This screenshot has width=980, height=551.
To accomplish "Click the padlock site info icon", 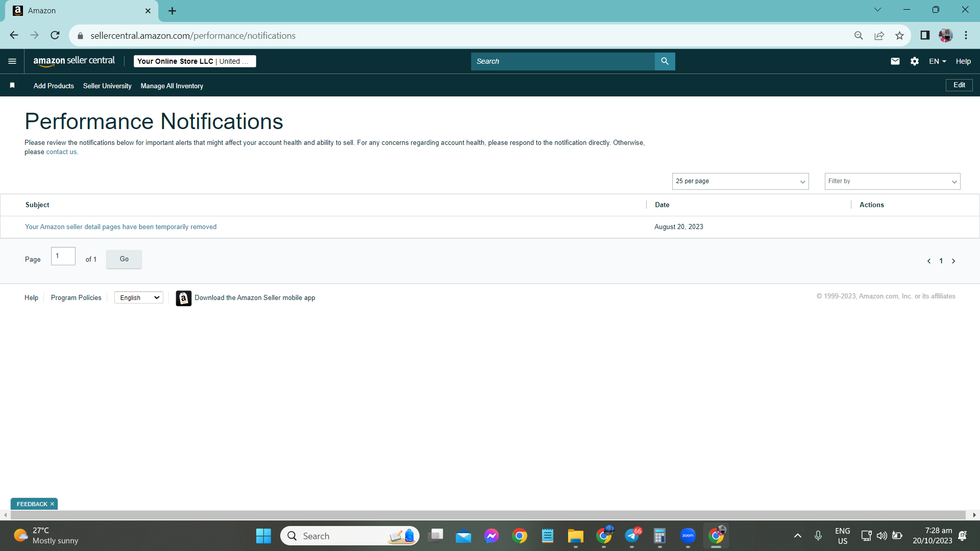I will click(x=80, y=36).
